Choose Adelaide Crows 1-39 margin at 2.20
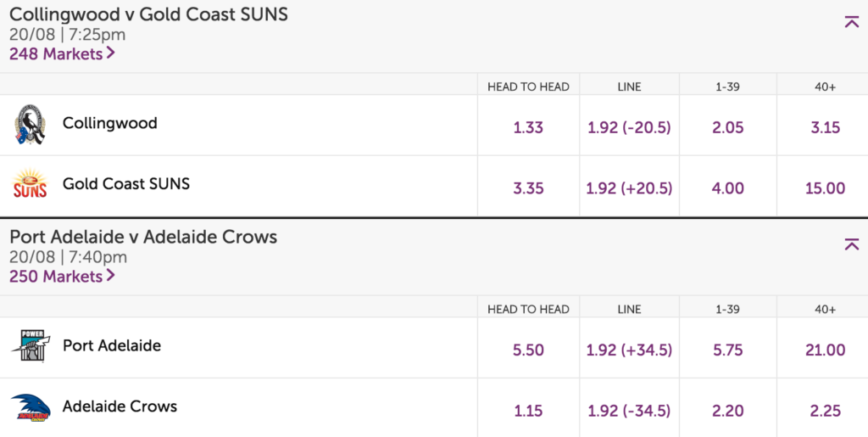The image size is (868, 437). tap(727, 411)
